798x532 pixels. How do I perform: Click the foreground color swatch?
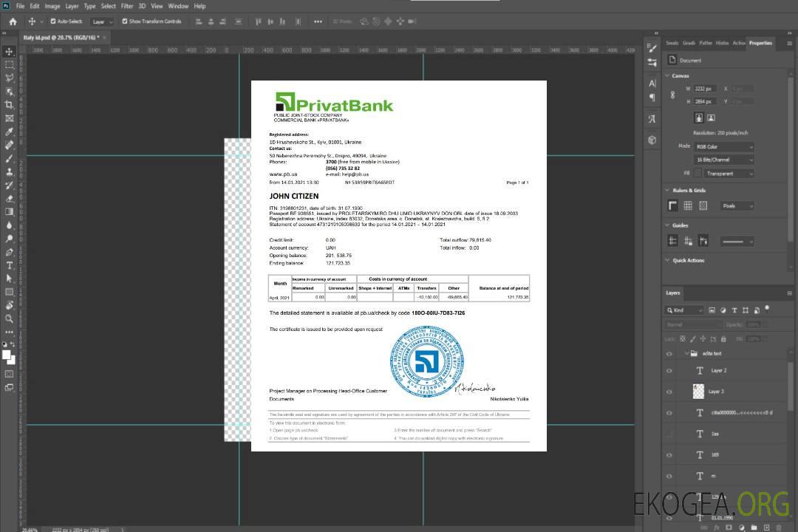[x=6, y=355]
